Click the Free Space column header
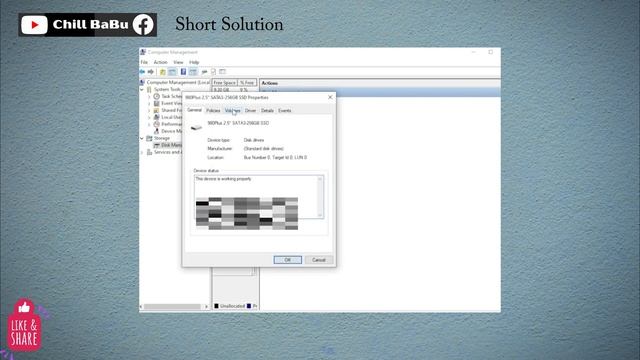 coord(224,82)
